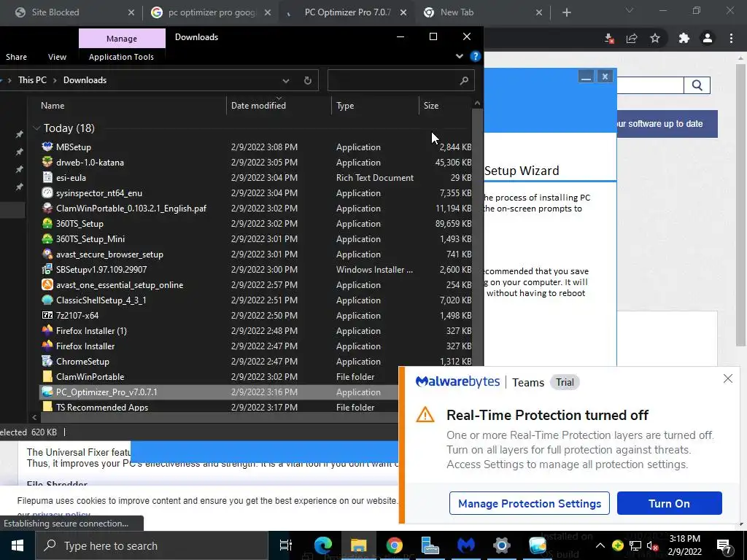Open File Explorer help icon

point(475,56)
